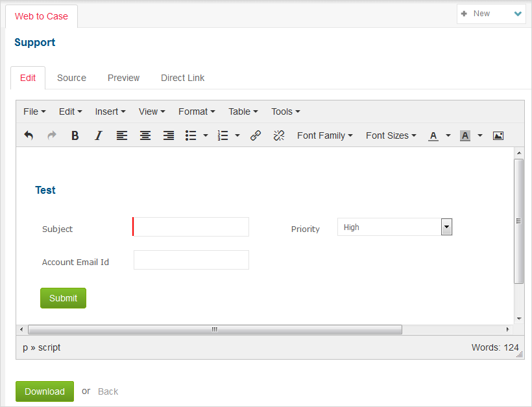Open background color picker arrow
The height and width of the screenshot is (407, 532).
point(480,135)
